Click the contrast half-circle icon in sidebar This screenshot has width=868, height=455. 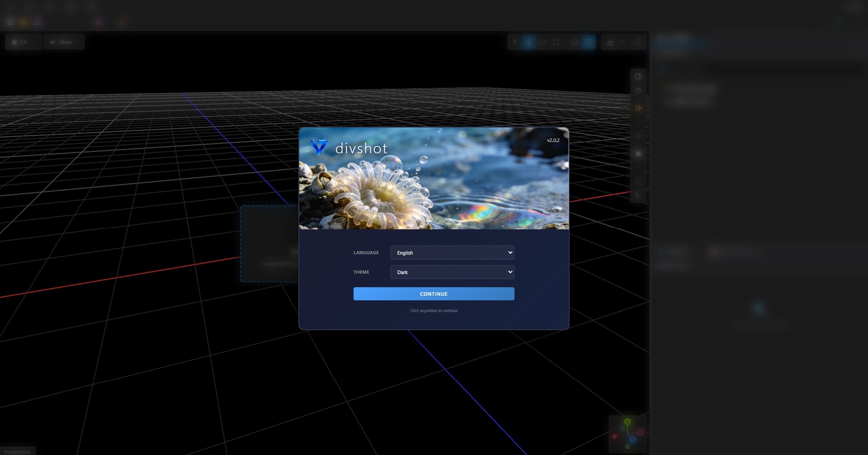click(639, 194)
